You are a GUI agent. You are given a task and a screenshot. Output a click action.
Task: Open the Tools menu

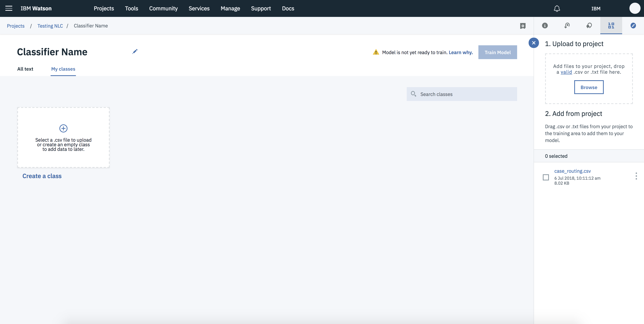tap(131, 8)
